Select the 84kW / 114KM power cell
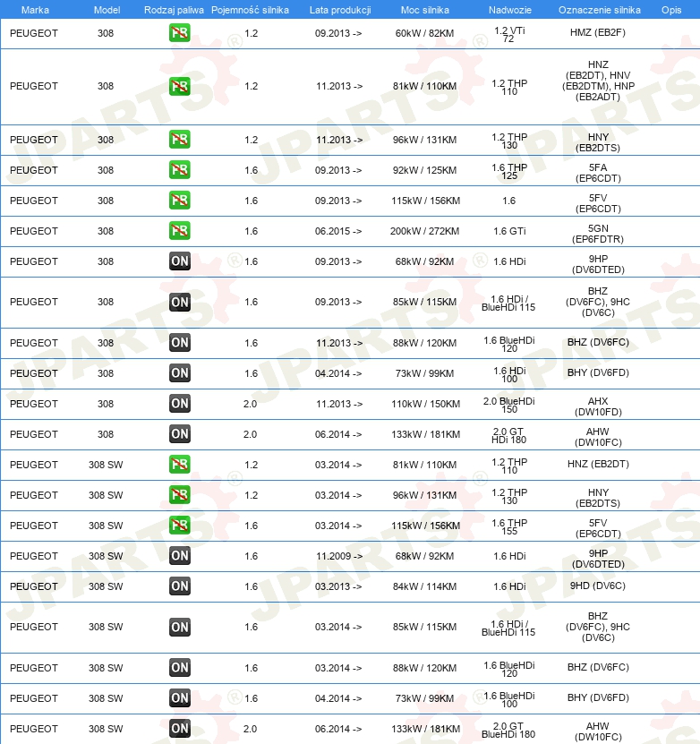Image resolution: width=700 pixels, height=744 pixels. [x=424, y=586]
